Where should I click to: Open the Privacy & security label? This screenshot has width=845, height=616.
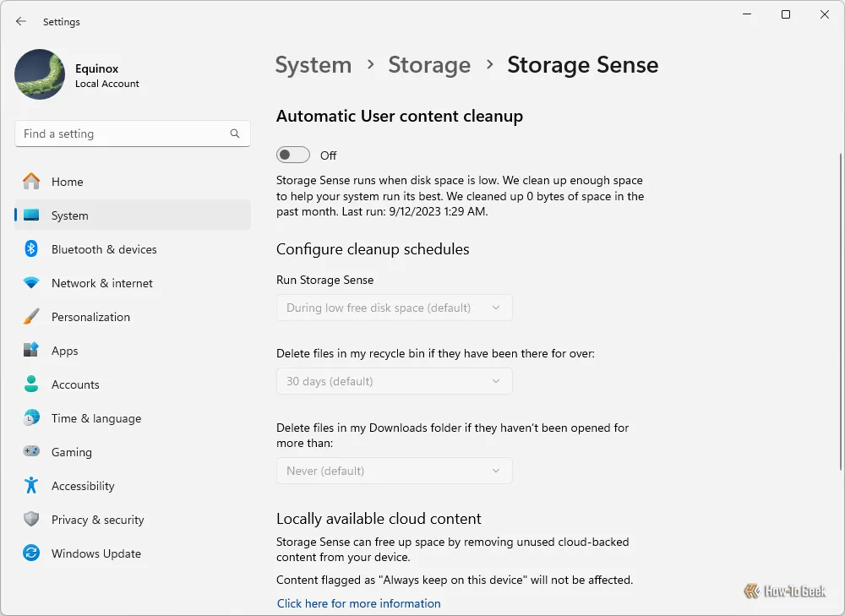(x=97, y=520)
